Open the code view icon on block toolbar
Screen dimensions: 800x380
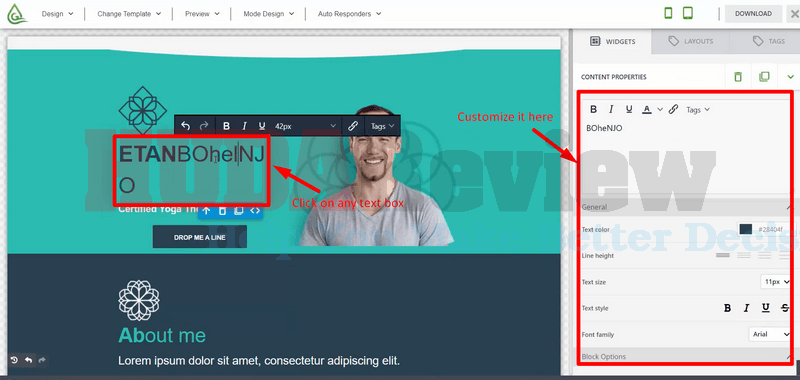click(255, 210)
